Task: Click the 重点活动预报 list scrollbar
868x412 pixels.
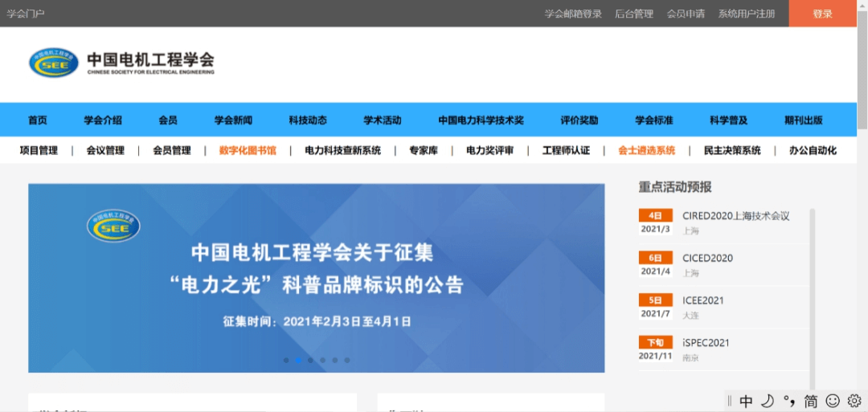Action: [x=812, y=301]
